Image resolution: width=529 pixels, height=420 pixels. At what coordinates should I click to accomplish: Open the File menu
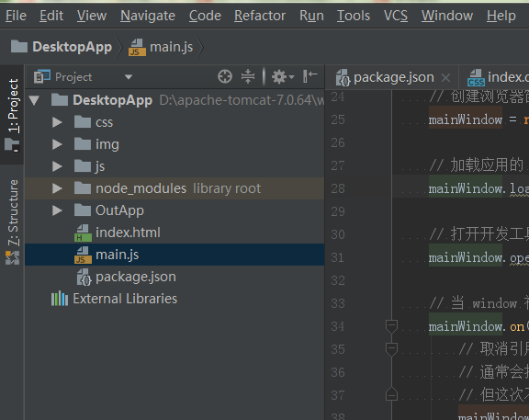[x=16, y=16]
